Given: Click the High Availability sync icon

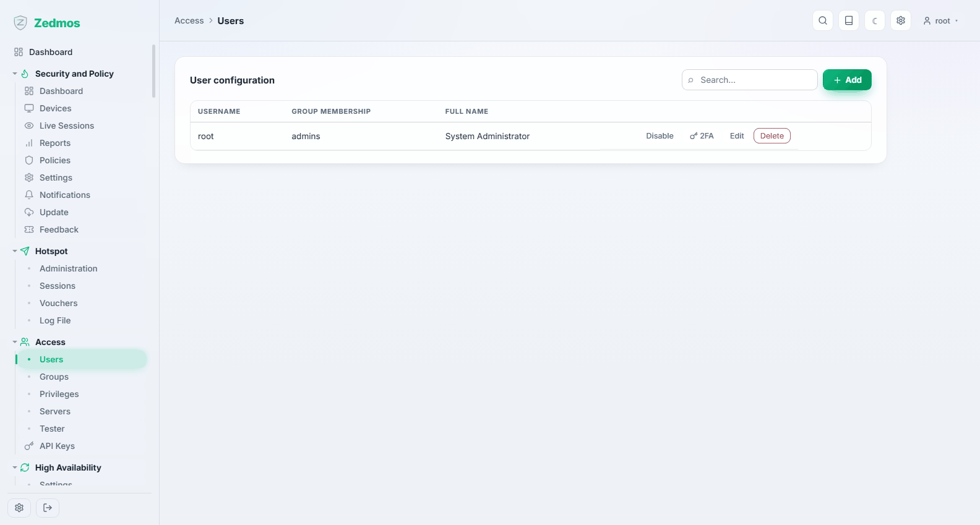Looking at the screenshot, I should (x=25, y=467).
